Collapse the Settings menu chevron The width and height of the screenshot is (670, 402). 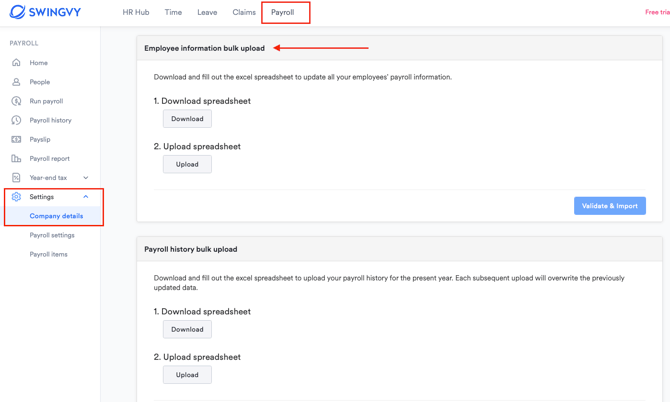[x=86, y=197]
